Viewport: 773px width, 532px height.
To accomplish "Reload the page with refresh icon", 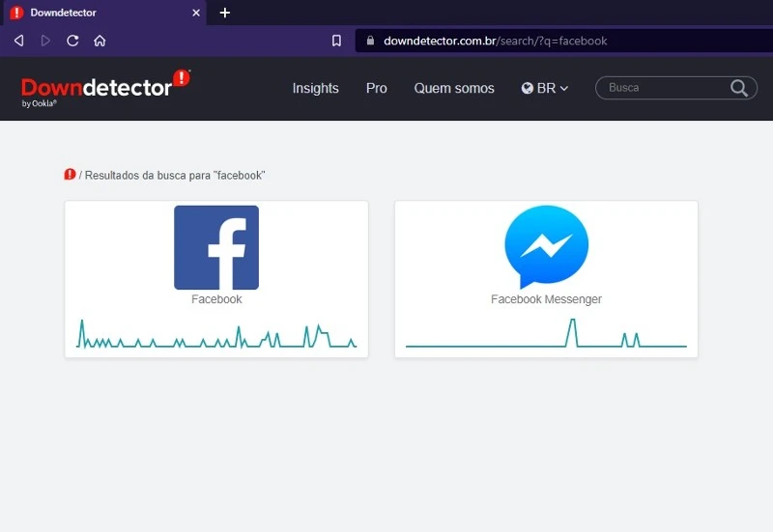I will 72,41.
